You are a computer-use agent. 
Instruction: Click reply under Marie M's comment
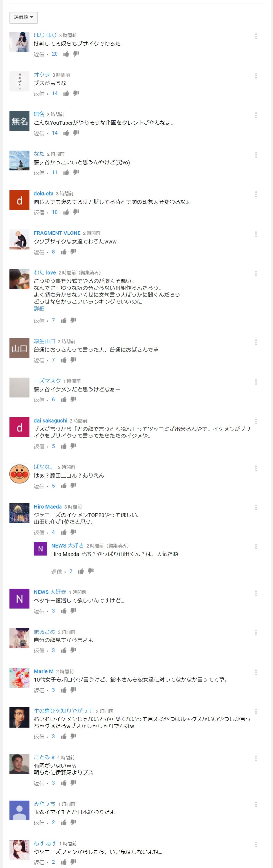pos(39,690)
